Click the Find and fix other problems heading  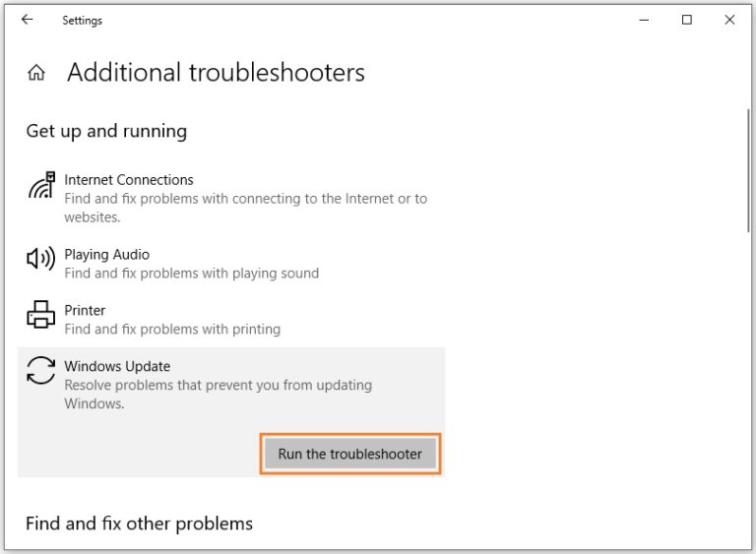tap(139, 523)
